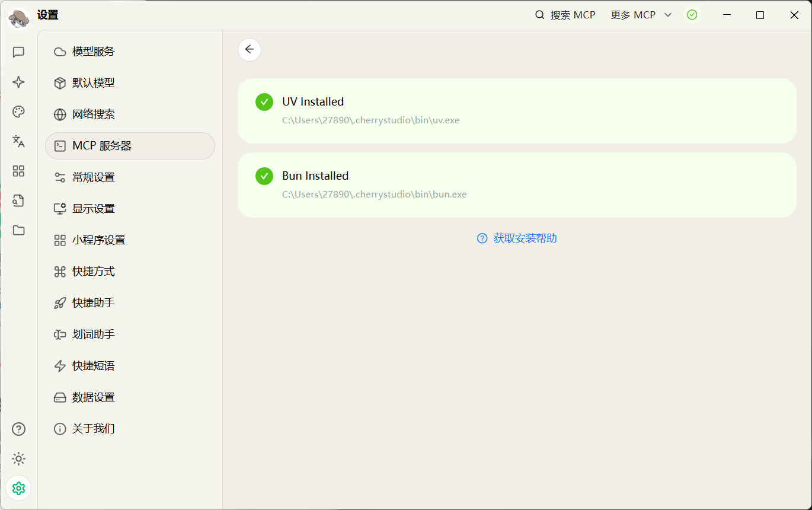Screen dimensions: 812x510
Task: Click the Bun Installed status card
Action: 517,184
